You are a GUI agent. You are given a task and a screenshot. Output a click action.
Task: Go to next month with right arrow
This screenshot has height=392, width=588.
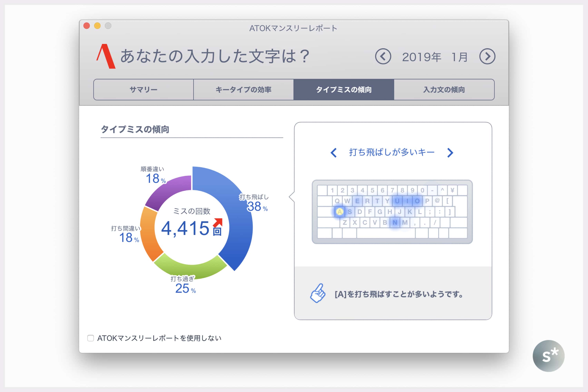487,56
